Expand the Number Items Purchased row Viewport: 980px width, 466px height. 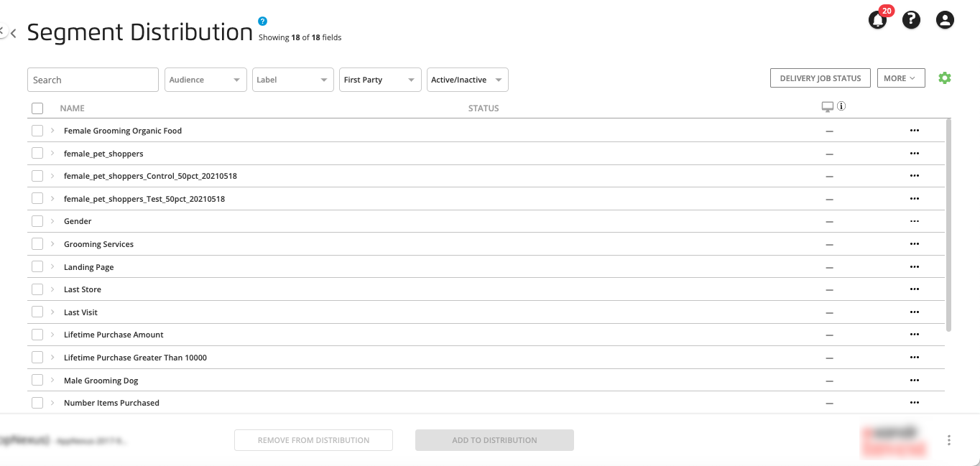(52, 403)
